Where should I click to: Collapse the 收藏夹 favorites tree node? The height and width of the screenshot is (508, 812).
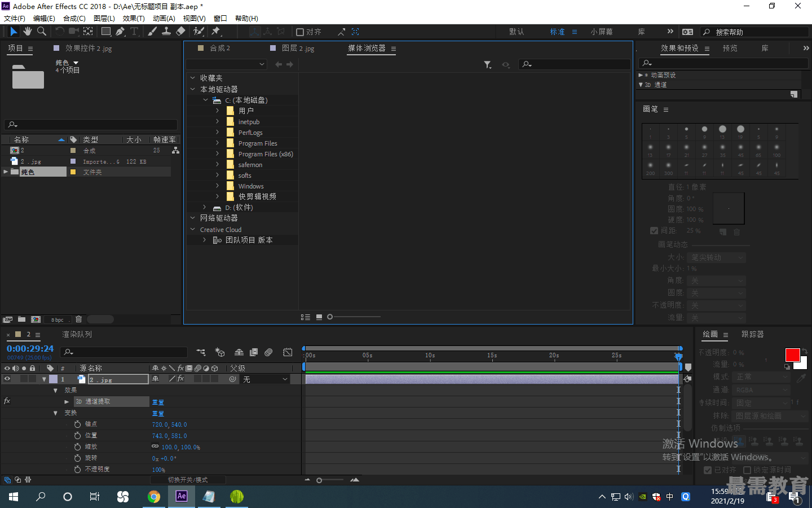pyautogui.click(x=193, y=78)
